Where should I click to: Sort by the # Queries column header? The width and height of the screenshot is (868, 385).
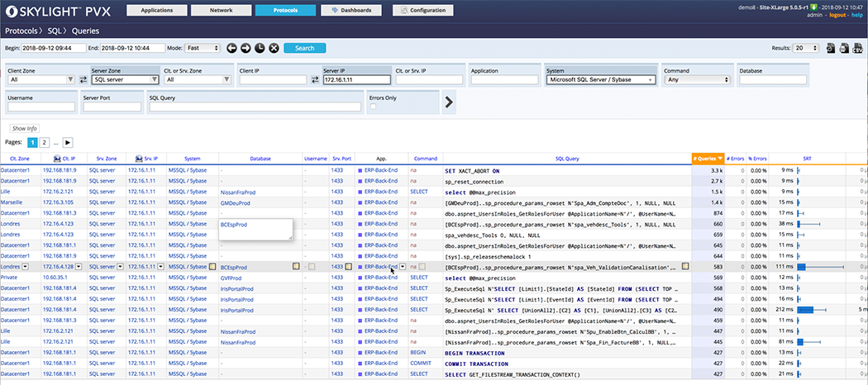click(x=708, y=159)
